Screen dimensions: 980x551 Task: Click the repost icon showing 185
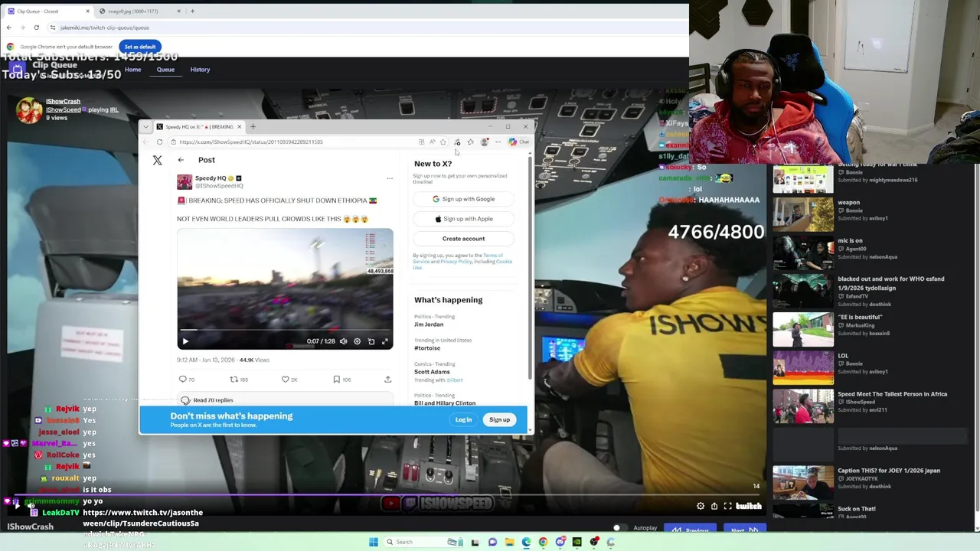(x=234, y=379)
